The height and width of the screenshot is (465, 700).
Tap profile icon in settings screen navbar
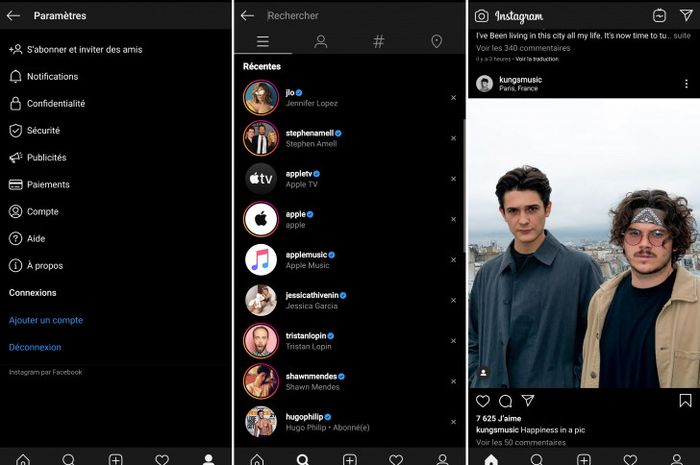pos(208,459)
